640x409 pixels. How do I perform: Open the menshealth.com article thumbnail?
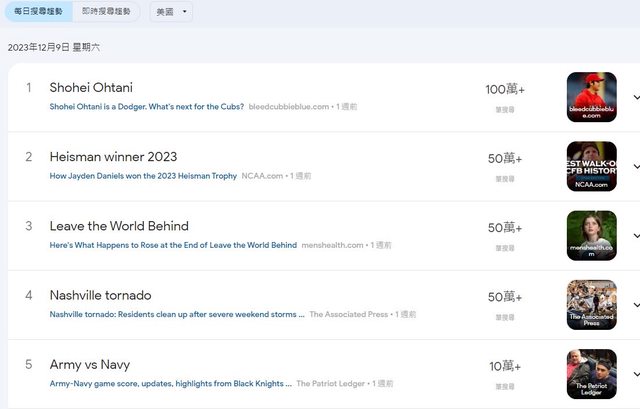click(591, 235)
